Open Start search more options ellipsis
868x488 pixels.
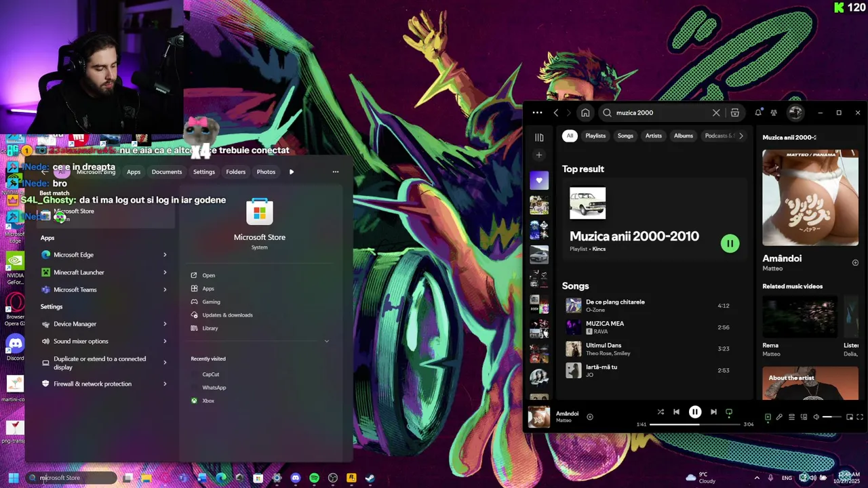(x=335, y=172)
